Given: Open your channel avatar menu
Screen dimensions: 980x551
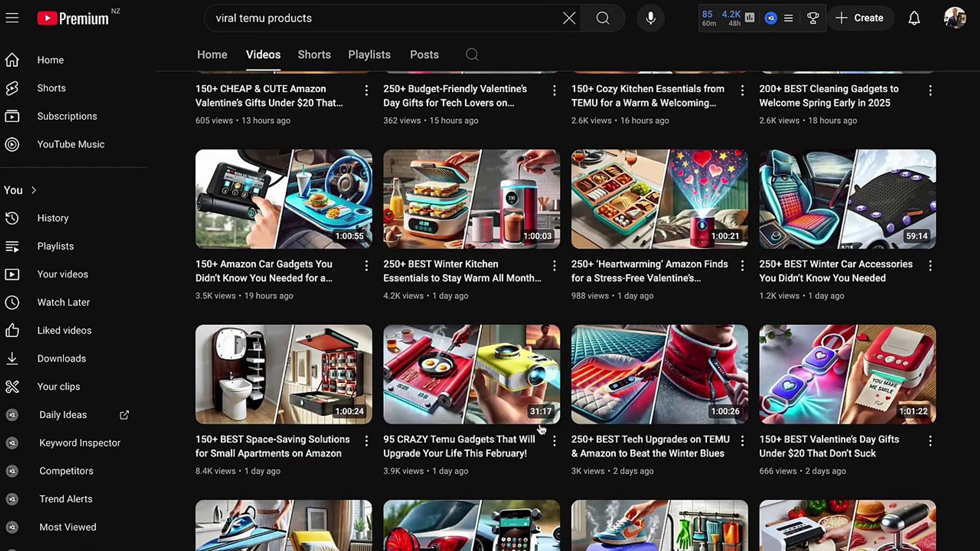Looking at the screenshot, I should tap(955, 18).
